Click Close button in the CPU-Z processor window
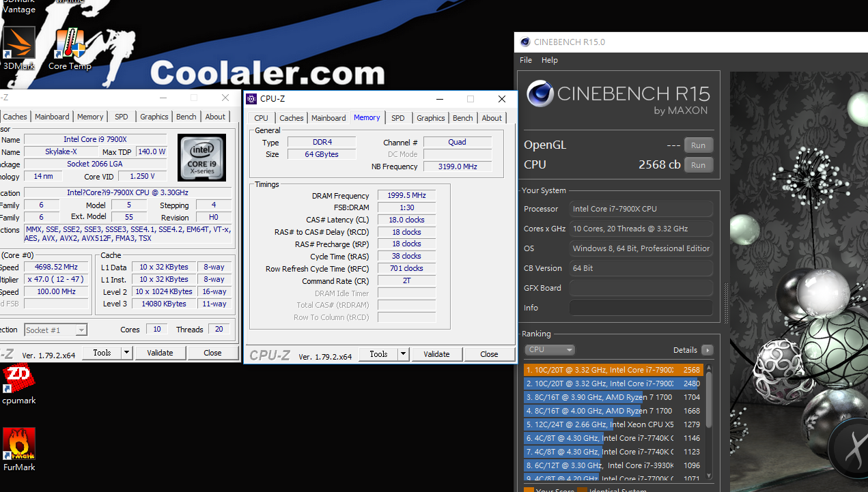 click(x=212, y=353)
